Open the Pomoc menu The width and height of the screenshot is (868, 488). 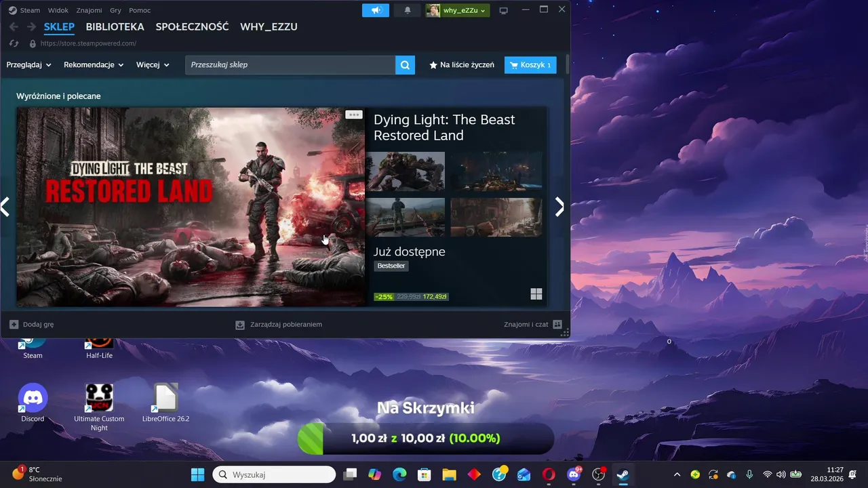[140, 10]
